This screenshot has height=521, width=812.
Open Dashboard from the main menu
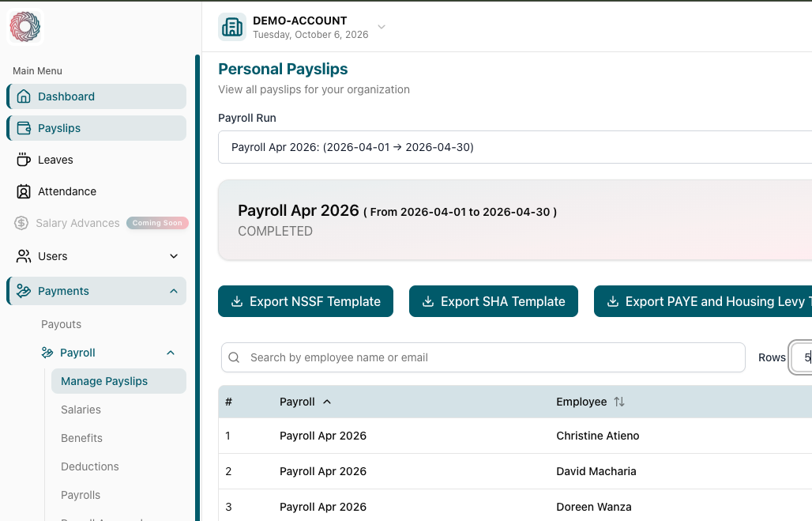[x=96, y=96]
